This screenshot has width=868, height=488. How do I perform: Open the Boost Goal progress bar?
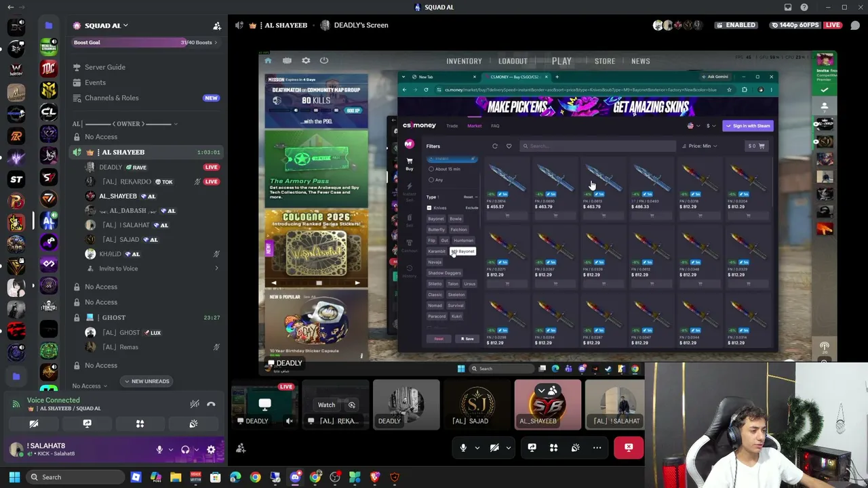pos(145,42)
